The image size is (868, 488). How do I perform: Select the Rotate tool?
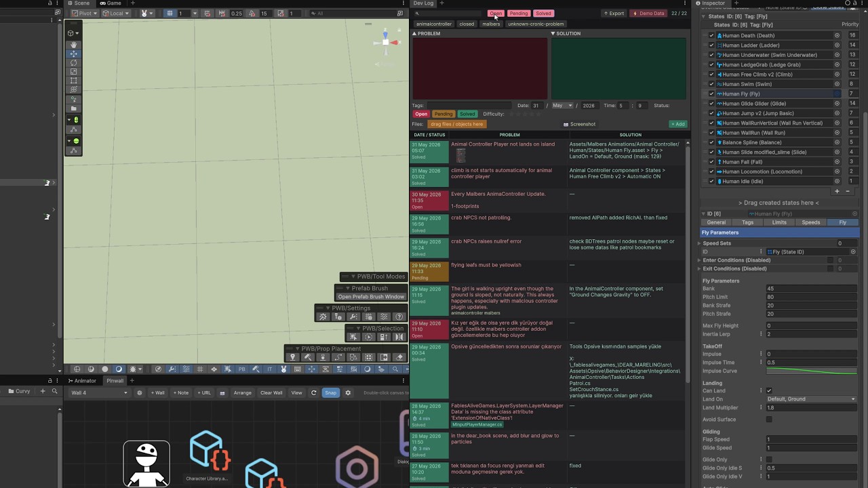[73, 62]
